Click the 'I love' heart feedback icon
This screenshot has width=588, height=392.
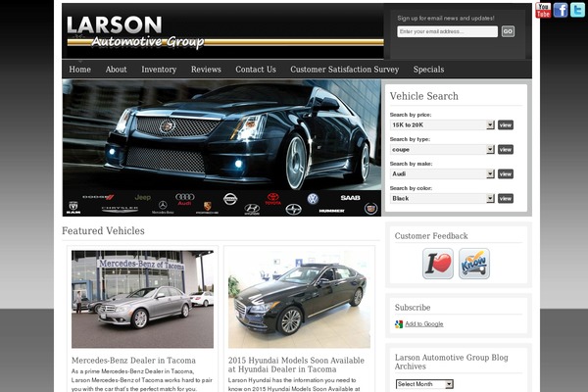438,264
